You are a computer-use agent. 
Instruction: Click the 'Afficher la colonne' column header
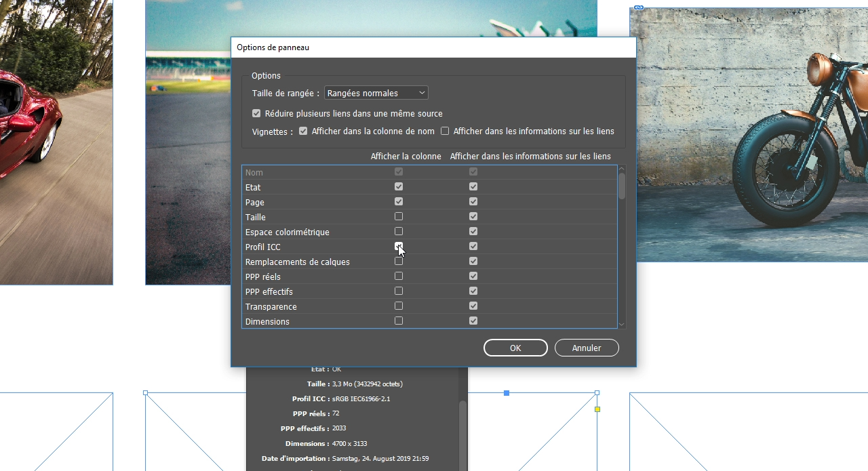406,157
